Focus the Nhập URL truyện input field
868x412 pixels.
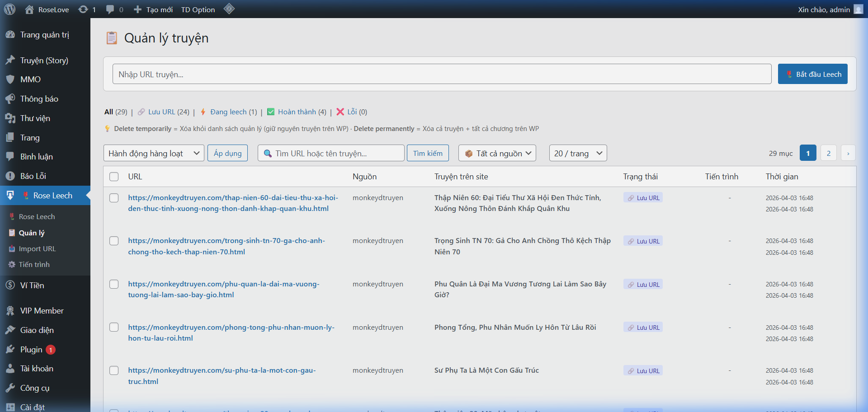(x=442, y=74)
